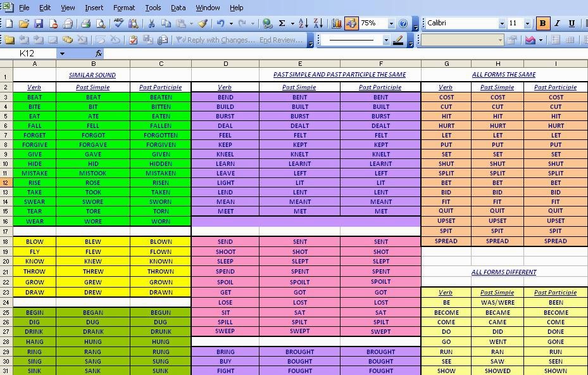588x375 pixels.
Task: Open Excel Help question mark
Action: [403, 23]
